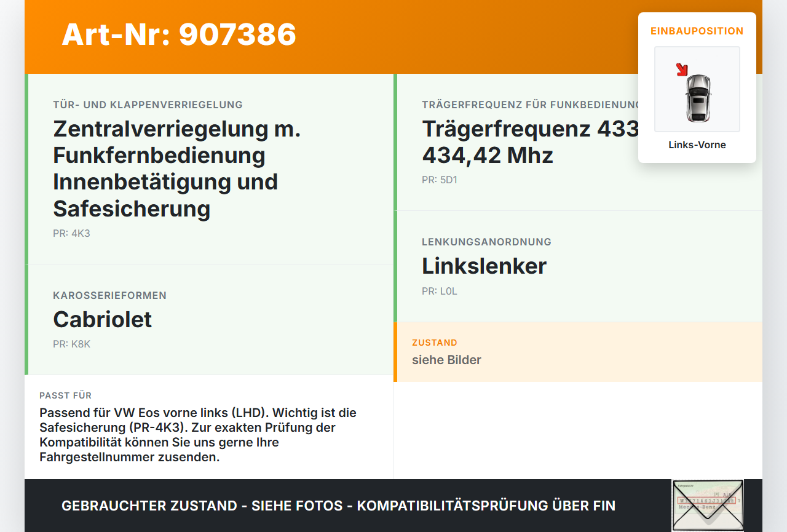Click the PR: 5D1 code
The image size is (787, 532).
[x=440, y=180]
